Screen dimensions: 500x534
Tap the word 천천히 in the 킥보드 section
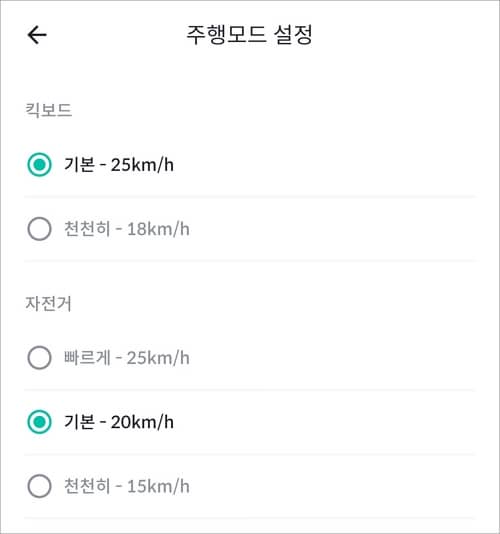(87, 229)
